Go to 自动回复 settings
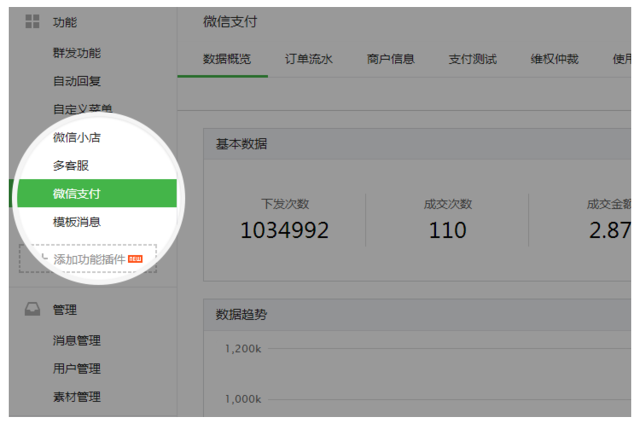 77,81
